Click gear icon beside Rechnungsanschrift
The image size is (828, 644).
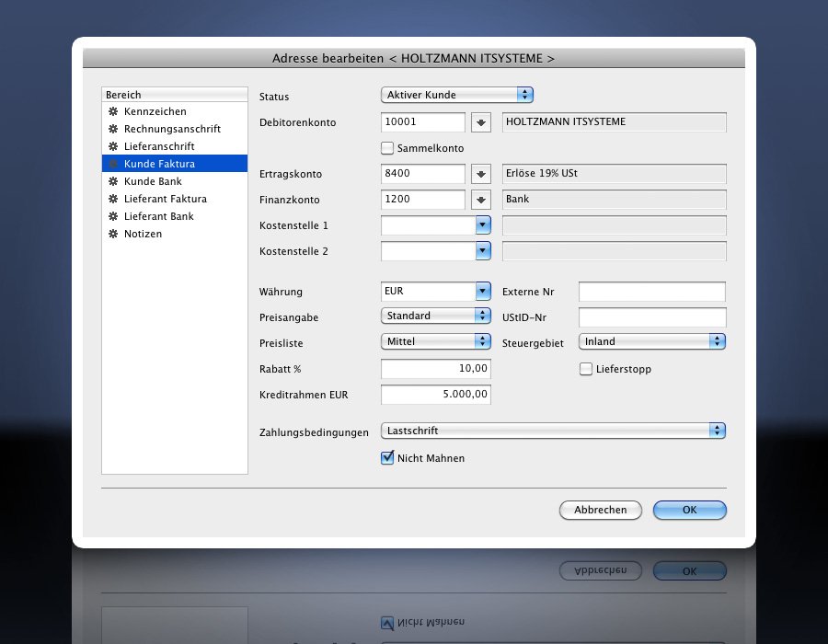pyautogui.click(x=113, y=129)
